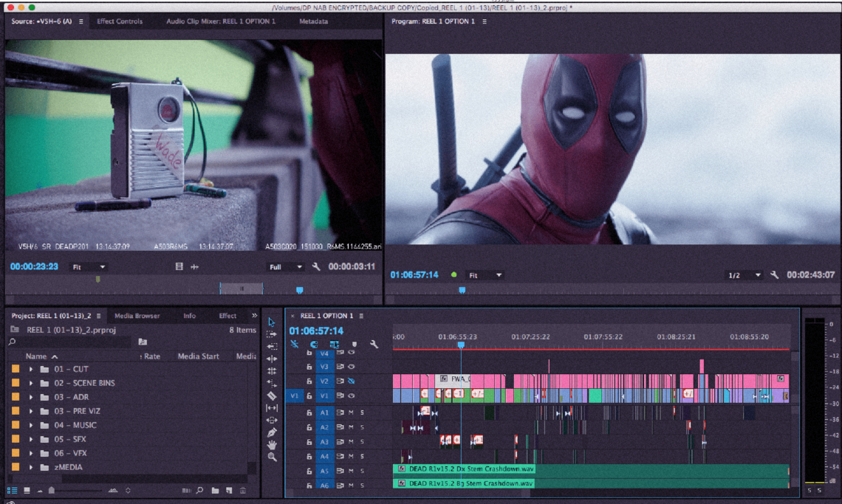Sort by the Name column header
Image resolution: width=842 pixels, height=504 pixels.
coord(36,356)
